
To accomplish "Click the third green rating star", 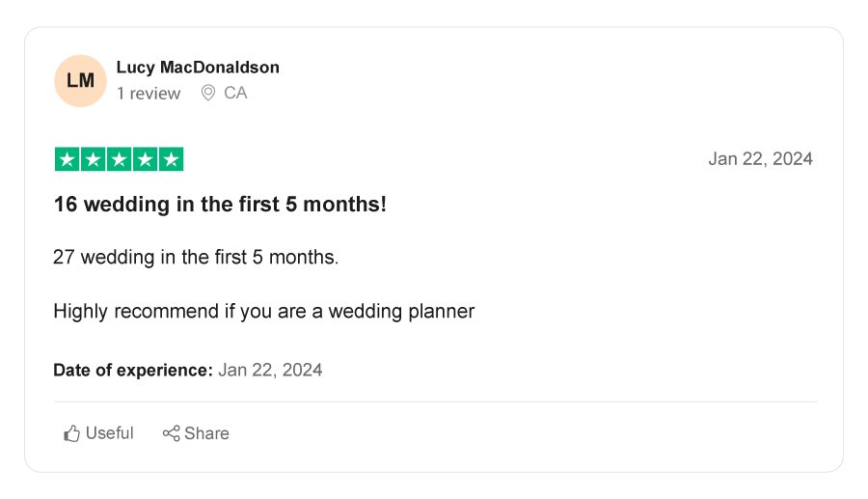I will 119,159.
